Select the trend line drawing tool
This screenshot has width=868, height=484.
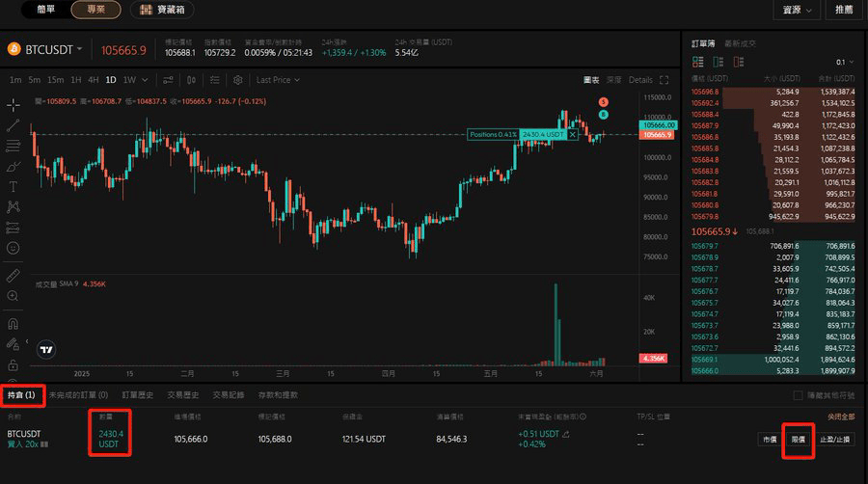coord(14,125)
